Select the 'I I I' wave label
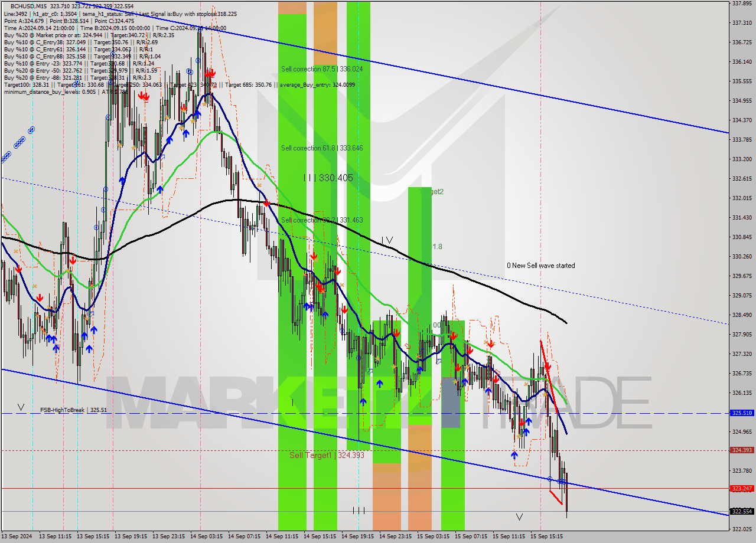 [359, 511]
